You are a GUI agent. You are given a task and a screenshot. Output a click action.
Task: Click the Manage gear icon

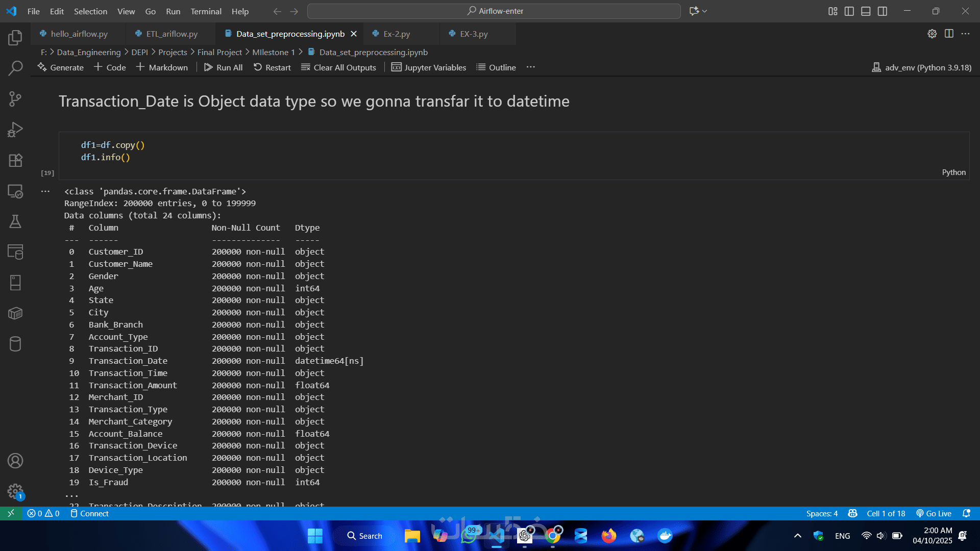tap(15, 491)
